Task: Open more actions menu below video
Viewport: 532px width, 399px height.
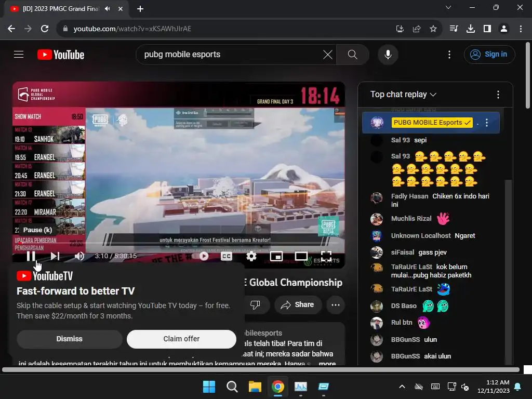Action: tap(336, 304)
